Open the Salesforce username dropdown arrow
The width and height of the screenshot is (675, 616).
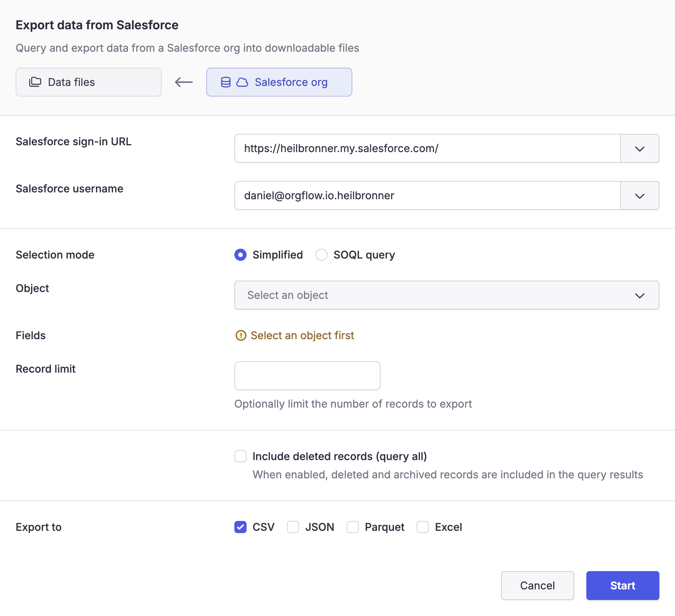[x=640, y=195]
